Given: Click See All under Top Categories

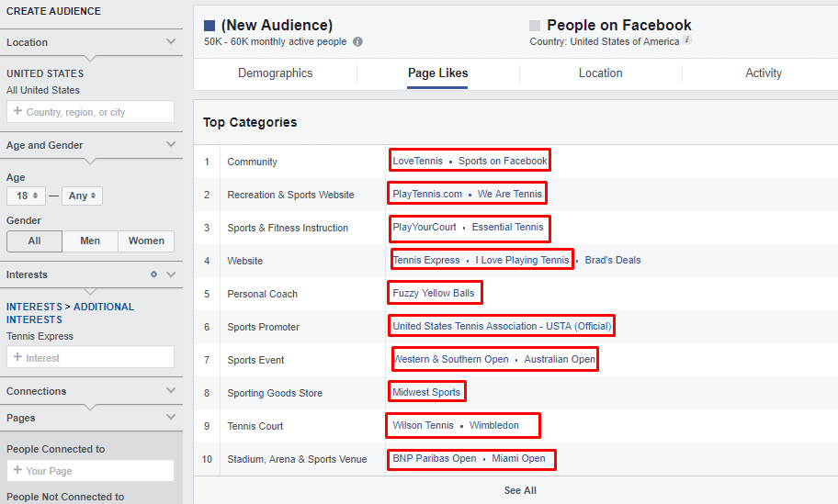Looking at the screenshot, I should click(x=520, y=490).
